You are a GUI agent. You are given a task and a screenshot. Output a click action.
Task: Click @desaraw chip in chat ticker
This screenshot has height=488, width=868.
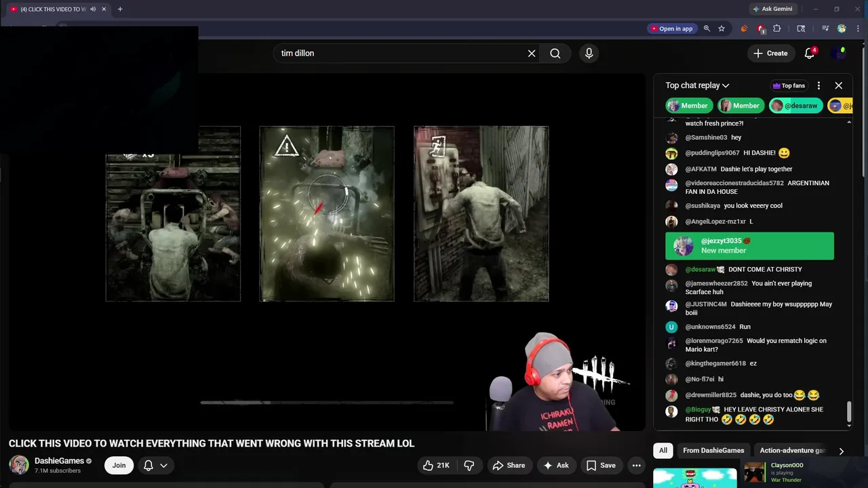(x=795, y=106)
